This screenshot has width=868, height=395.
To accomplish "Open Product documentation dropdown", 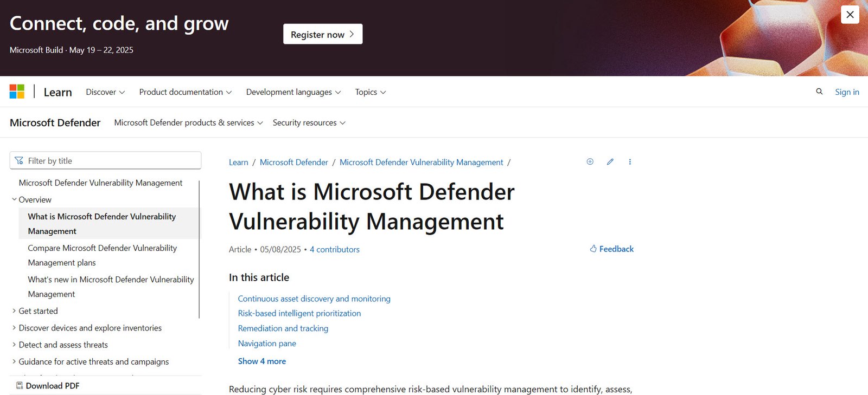I will click(x=186, y=92).
